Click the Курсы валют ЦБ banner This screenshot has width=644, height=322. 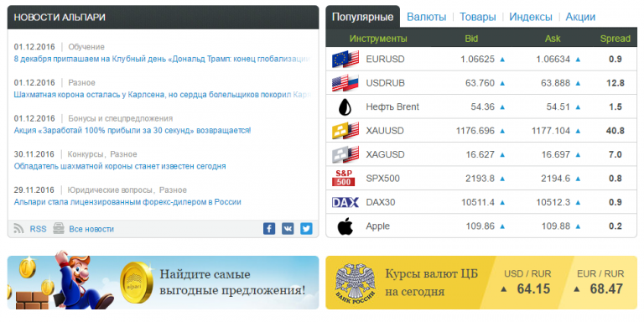click(481, 283)
